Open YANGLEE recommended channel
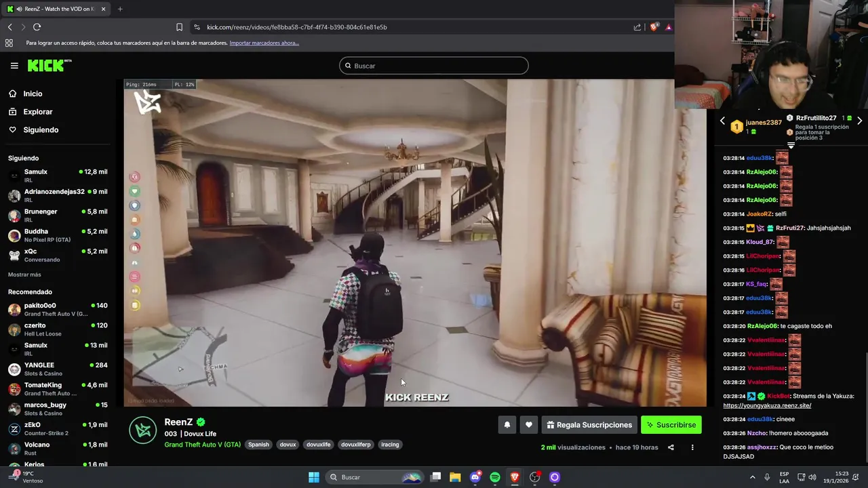 (59, 369)
